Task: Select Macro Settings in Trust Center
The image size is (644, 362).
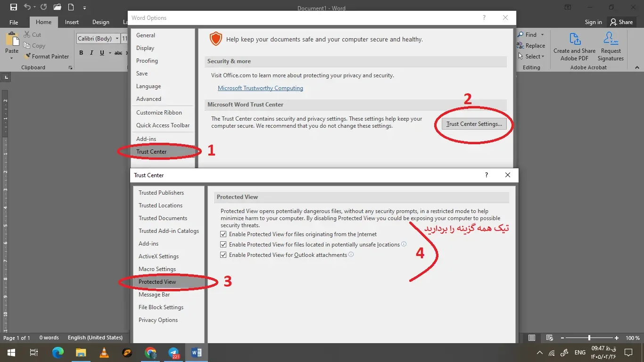Action: click(x=169, y=269)
